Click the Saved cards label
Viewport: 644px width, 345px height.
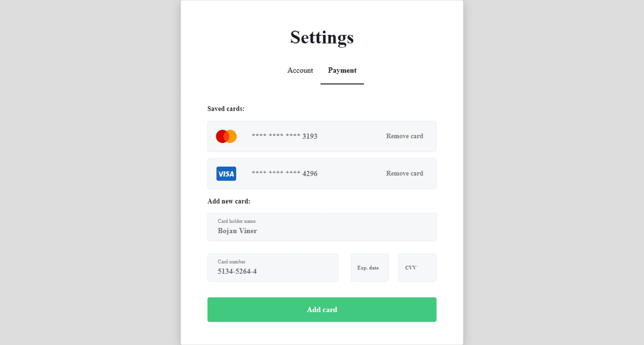226,108
